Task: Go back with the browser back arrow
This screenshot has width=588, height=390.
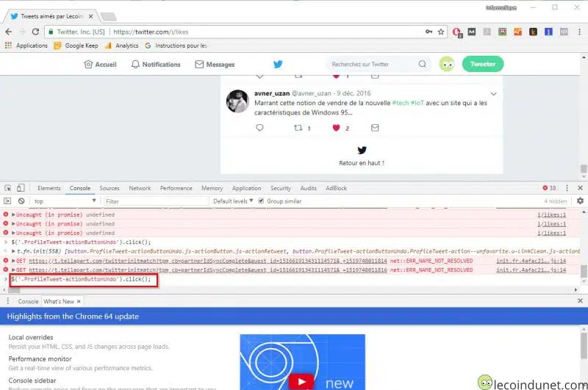Action: click(x=9, y=32)
